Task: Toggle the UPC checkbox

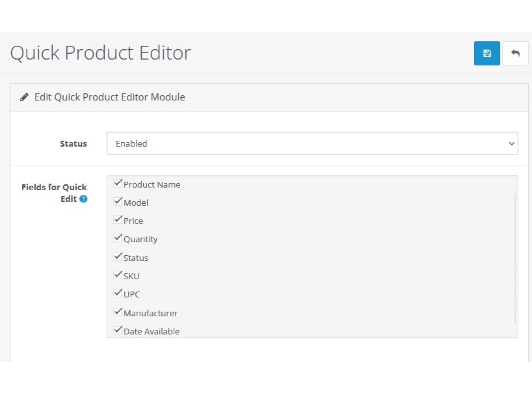Action: pyautogui.click(x=117, y=293)
